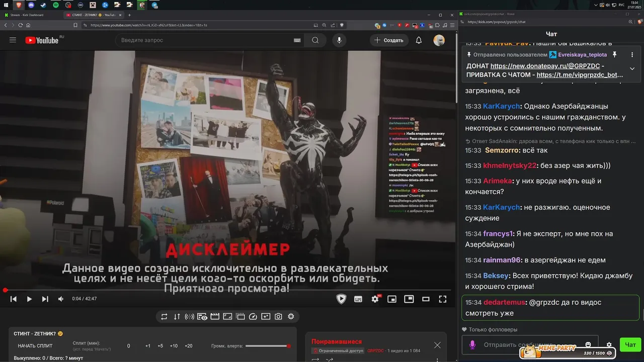Add +1 minute to split
The width and height of the screenshot is (644, 362).
point(147,346)
